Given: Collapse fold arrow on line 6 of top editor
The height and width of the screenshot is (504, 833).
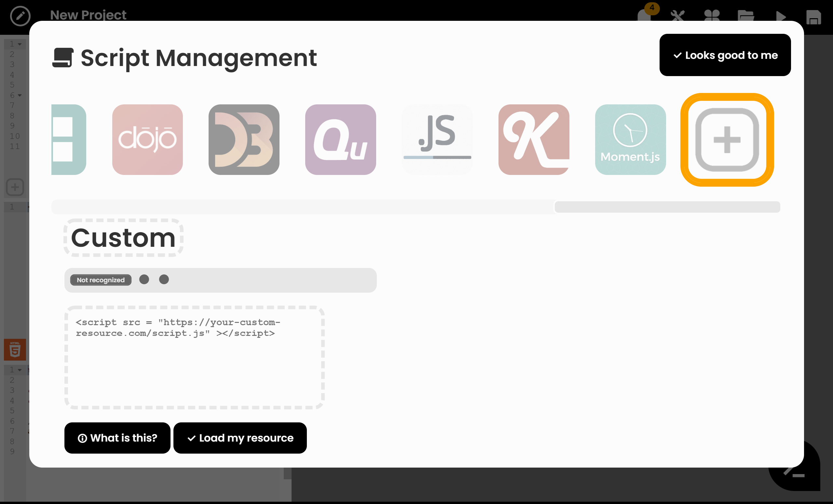Looking at the screenshot, I should click(20, 95).
